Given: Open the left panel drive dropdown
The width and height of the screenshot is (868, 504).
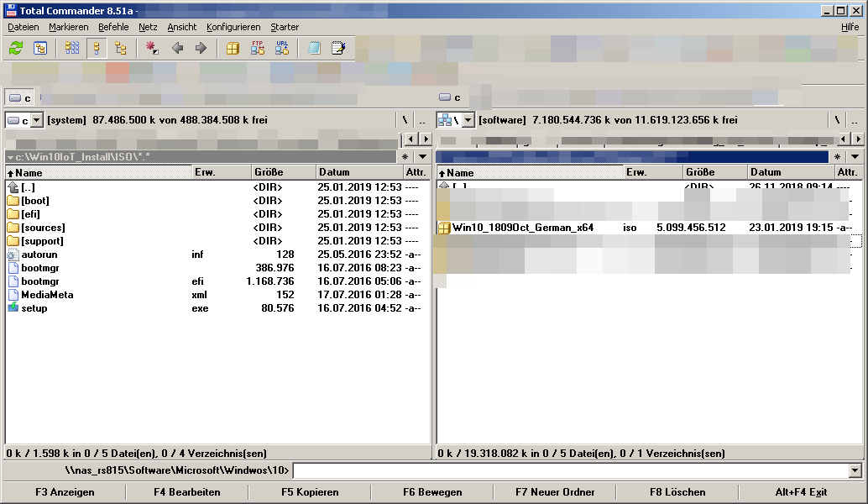Looking at the screenshot, I should pos(37,120).
